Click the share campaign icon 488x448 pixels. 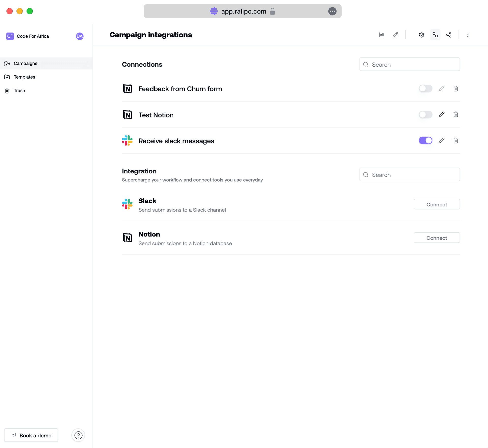(449, 35)
